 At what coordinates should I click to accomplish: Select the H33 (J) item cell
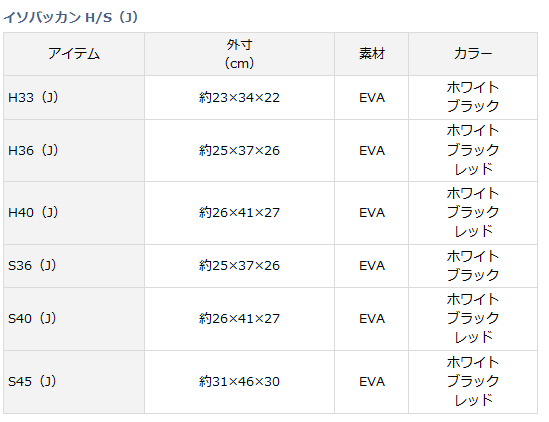point(74,97)
